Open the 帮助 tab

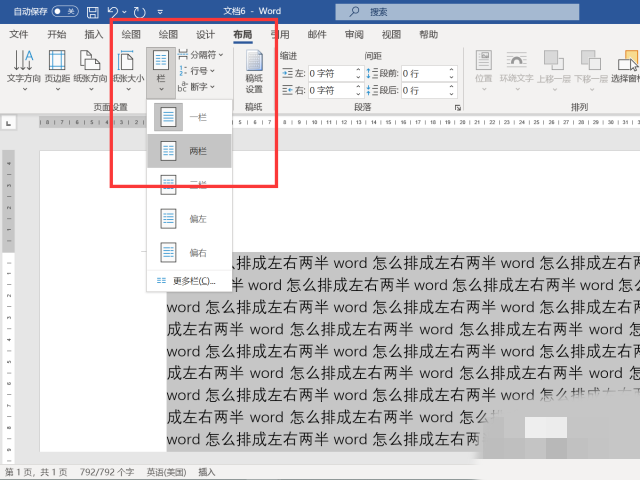pos(429,35)
